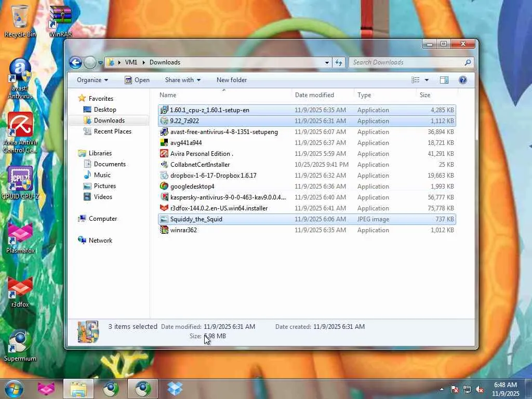
Task: Open the view options dropdown arrow
Action: tap(427, 80)
